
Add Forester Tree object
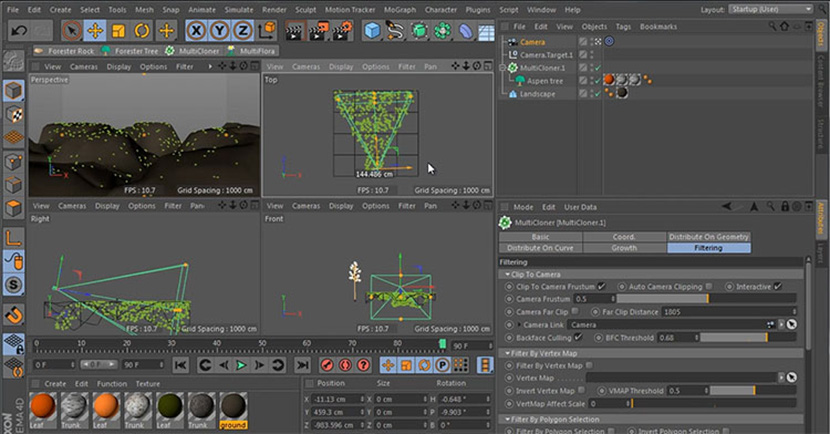[x=130, y=51]
